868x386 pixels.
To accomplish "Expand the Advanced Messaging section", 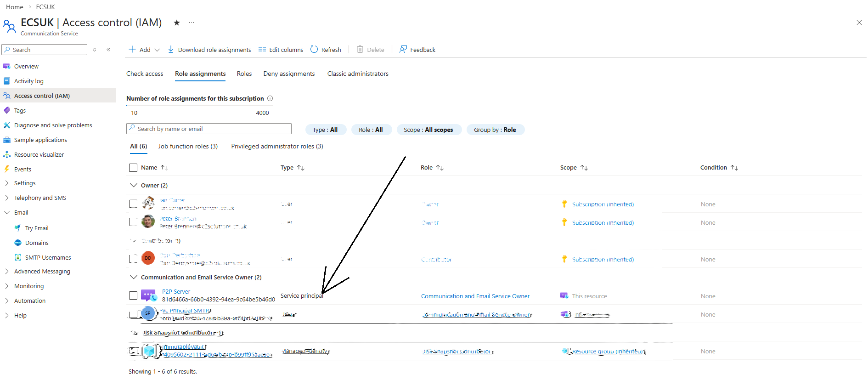I will click(x=7, y=271).
